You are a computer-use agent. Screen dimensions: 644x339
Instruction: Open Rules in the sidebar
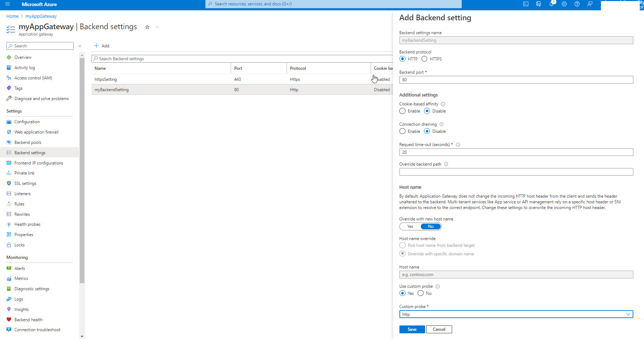pos(19,204)
